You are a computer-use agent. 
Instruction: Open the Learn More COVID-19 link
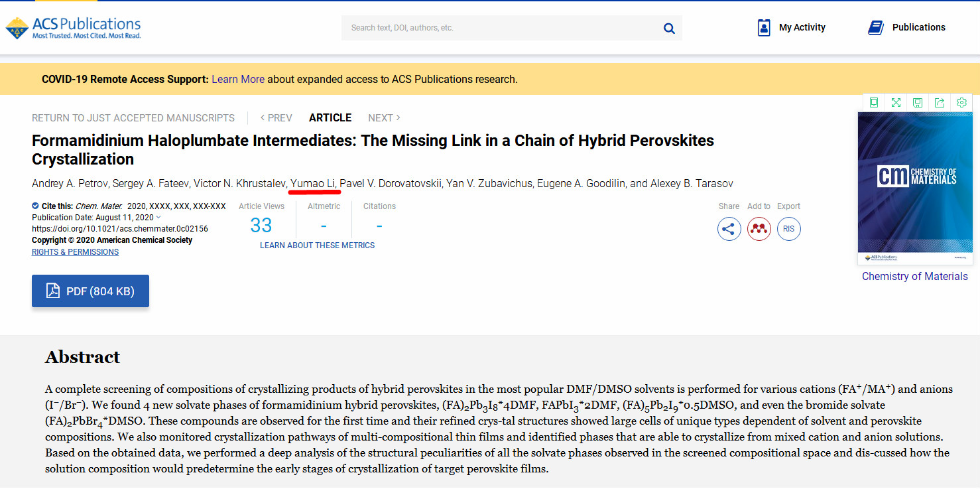(238, 79)
